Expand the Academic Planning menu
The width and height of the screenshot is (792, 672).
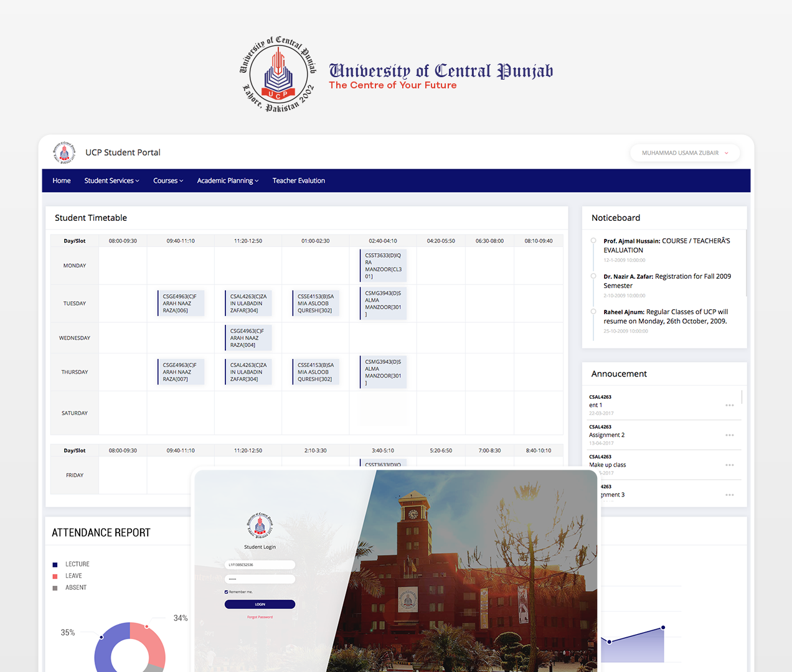227,180
